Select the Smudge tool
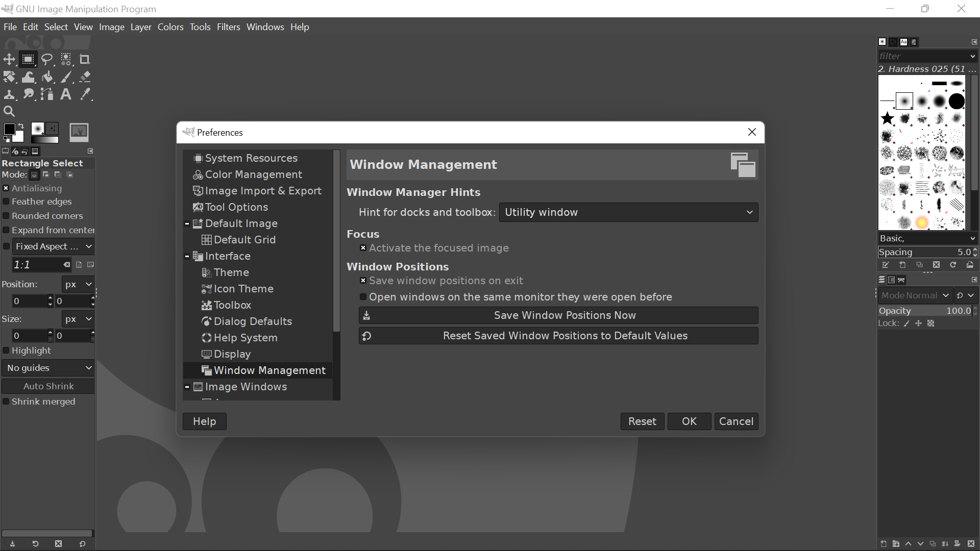The height and width of the screenshot is (551, 980). pos(28,94)
